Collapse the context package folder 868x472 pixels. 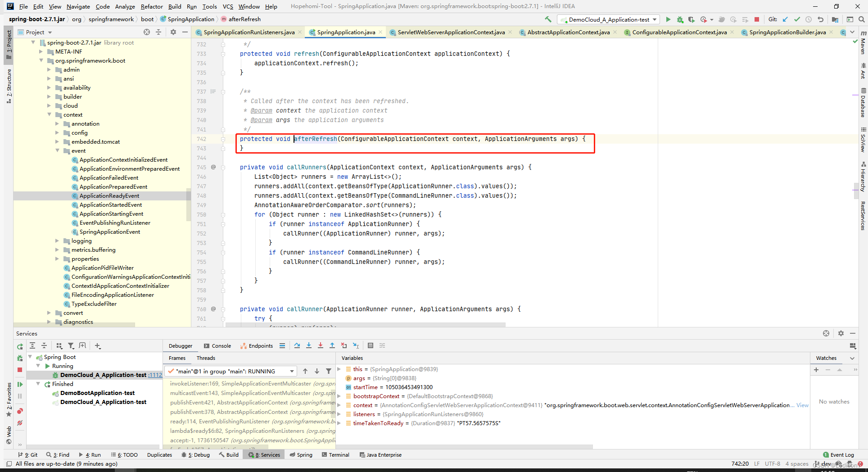point(50,114)
